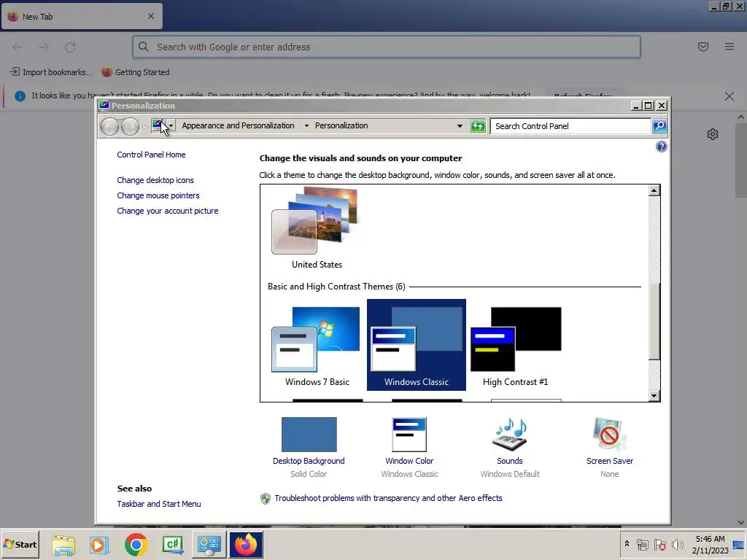Open Windows Explorer from the taskbar
Image resolution: width=747 pixels, height=560 pixels.
pos(64,545)
